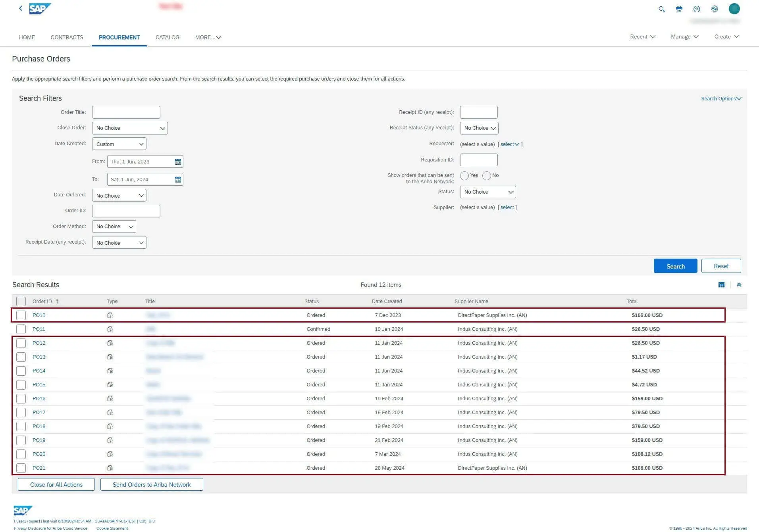The image size is (759, 532).
Task: Open table options icon above results
Action: click(x=721, y=285)
